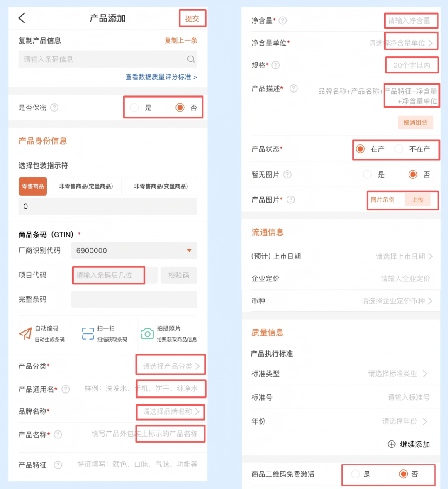Image resolution: width=448 pixels, height=489 pixels.
Task: Open help icon next to 是否保密
Action: tap(54, 108)
